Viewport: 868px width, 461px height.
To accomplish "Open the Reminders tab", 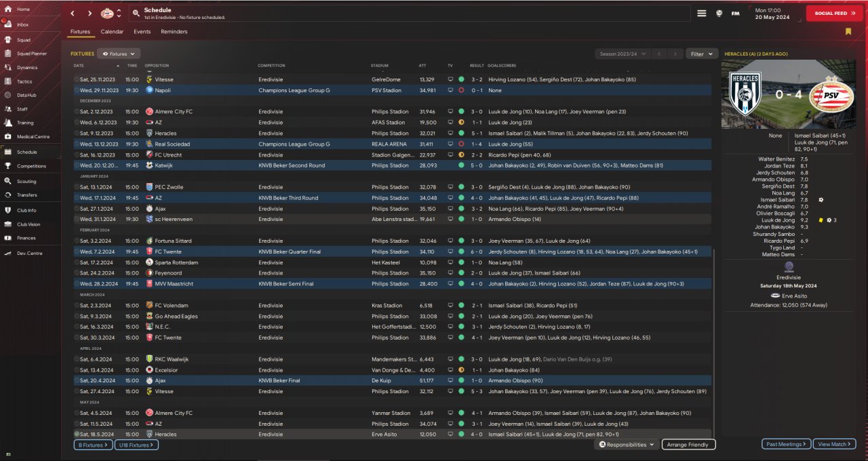I will pos(174,32).
